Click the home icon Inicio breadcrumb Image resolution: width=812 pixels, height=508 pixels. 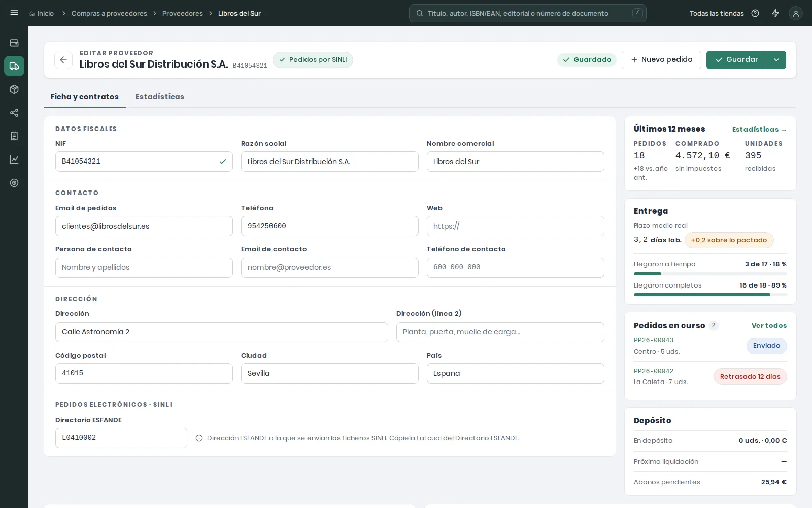coord(42,13)
